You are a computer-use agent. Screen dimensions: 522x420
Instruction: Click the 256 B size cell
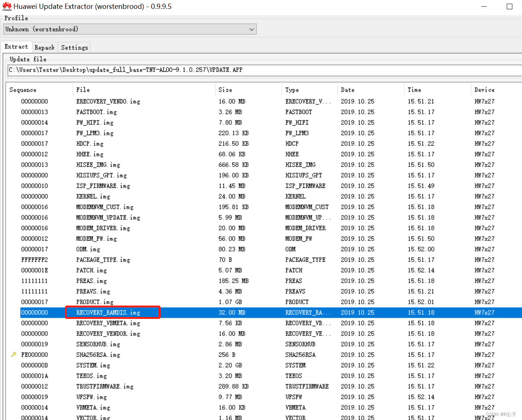(227, 355)
